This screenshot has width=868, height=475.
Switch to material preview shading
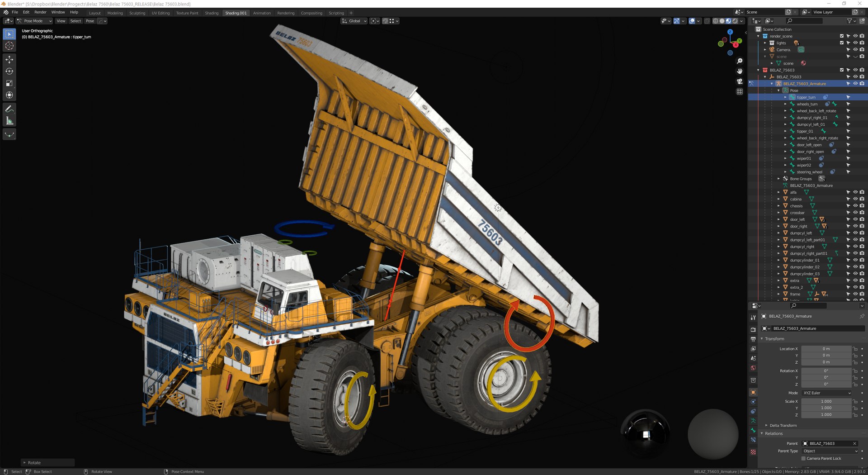click(x=728, y=21)
